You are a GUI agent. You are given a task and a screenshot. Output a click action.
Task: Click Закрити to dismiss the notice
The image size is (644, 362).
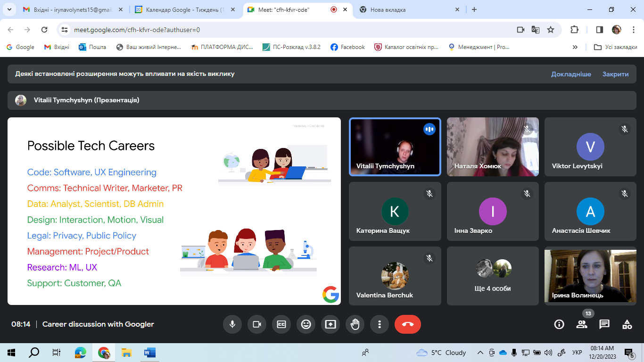coord(615,74)
